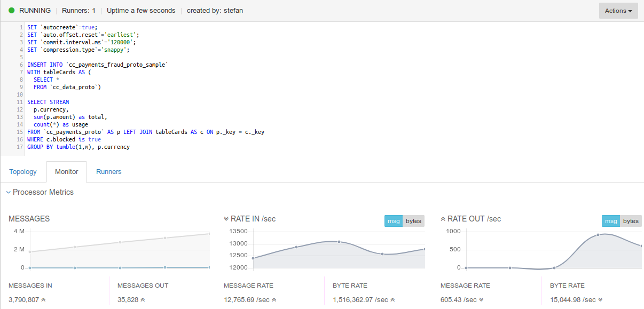Toggle the RATE OUT /sec chart chevron
Image resolution: width=644 pixels, height=309 pixels.
point(443,219)
